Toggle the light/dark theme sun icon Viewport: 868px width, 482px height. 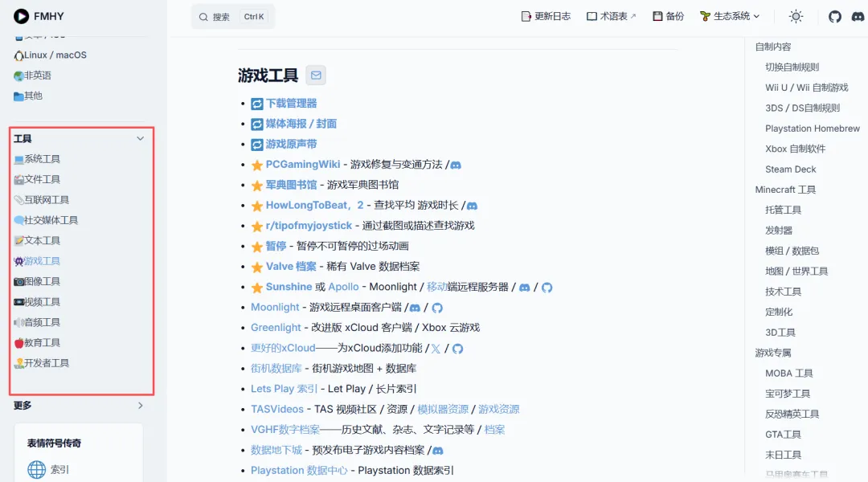(x=796, y=17)
